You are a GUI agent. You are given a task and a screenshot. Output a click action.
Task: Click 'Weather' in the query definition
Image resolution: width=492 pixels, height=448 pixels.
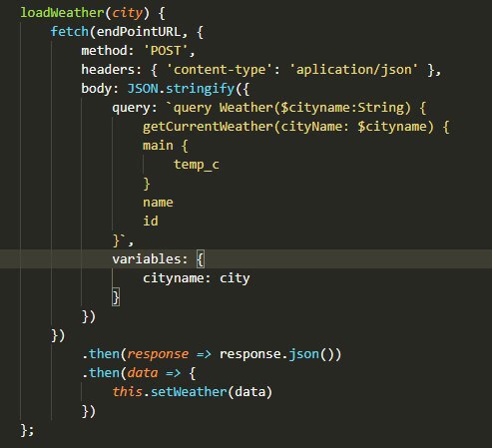[246, 108]
